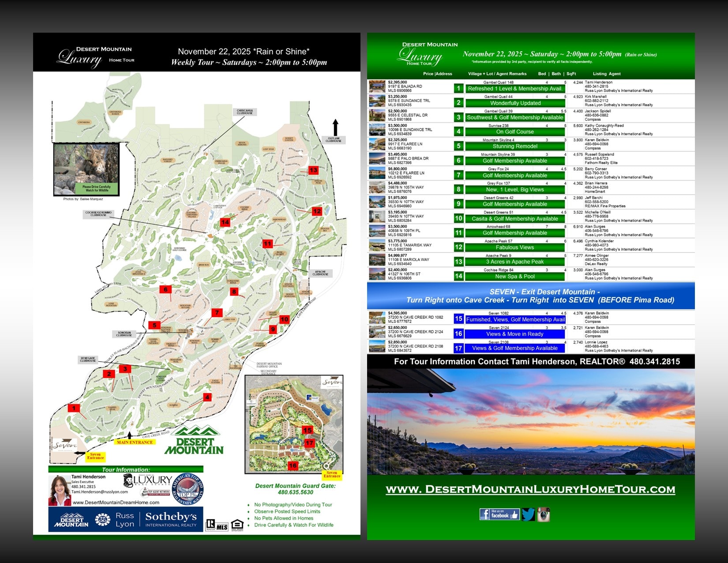
Task: Click the bobcat wildlife photo
Action: tap(86, 169)
